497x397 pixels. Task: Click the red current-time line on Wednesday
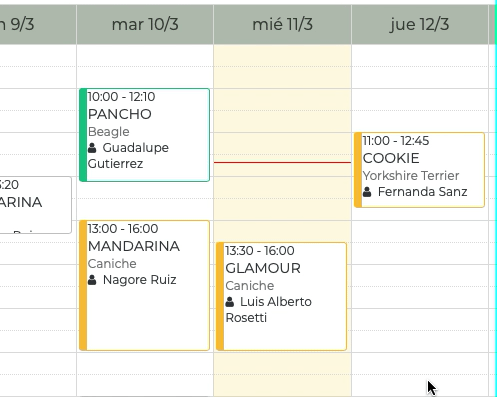click(x=282, y=162)
